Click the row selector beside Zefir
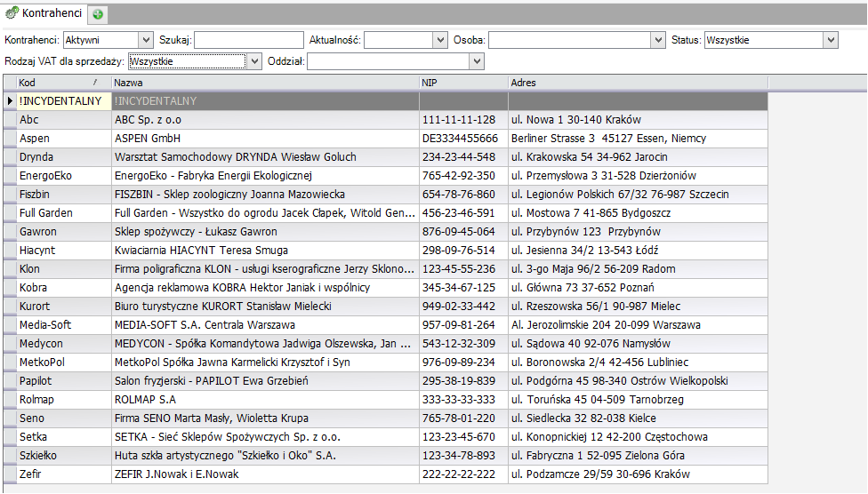This screenshot has height=494, width=868. 10,474
